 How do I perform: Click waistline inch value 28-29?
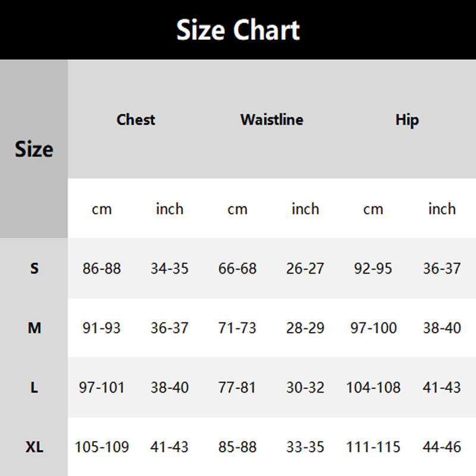[x=305, y=328]
